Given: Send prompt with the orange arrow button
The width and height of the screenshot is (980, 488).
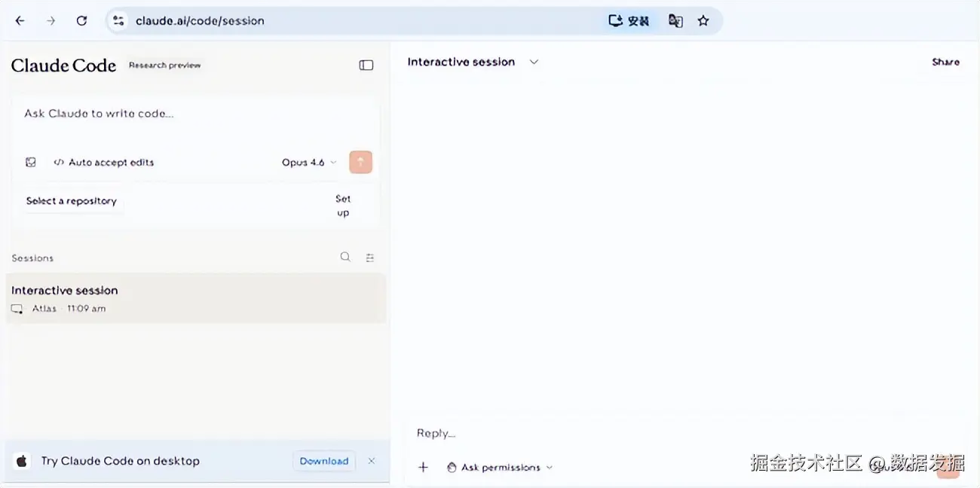Looking at the screenshot, I should click(x=360, y=162).
